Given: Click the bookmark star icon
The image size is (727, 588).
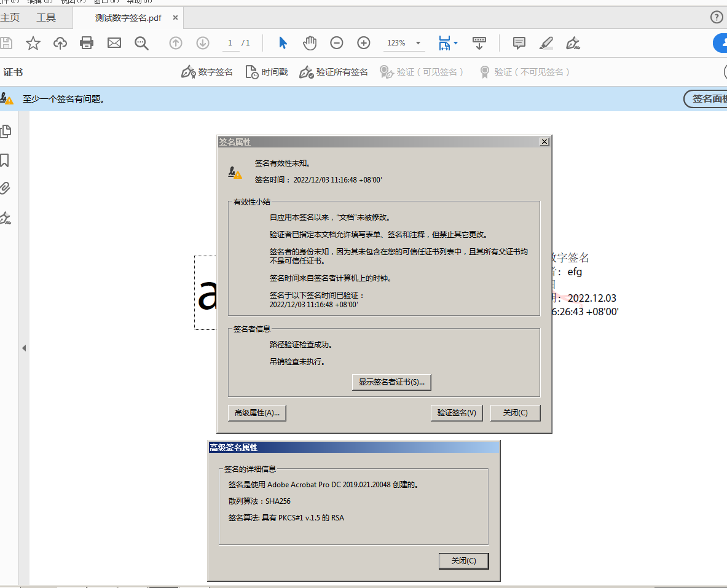Looking at the screenshot, I should pos(33,43).
